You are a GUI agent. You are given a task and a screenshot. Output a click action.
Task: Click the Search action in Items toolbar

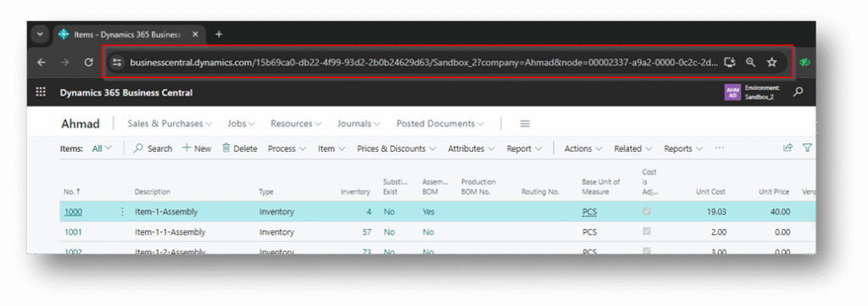pyautogui.click(x=153, y=148)
